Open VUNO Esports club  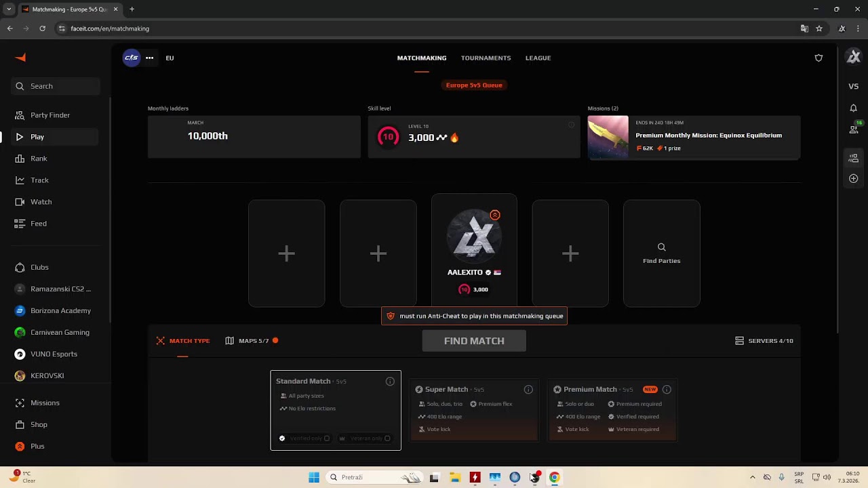(x=56, y=354)
